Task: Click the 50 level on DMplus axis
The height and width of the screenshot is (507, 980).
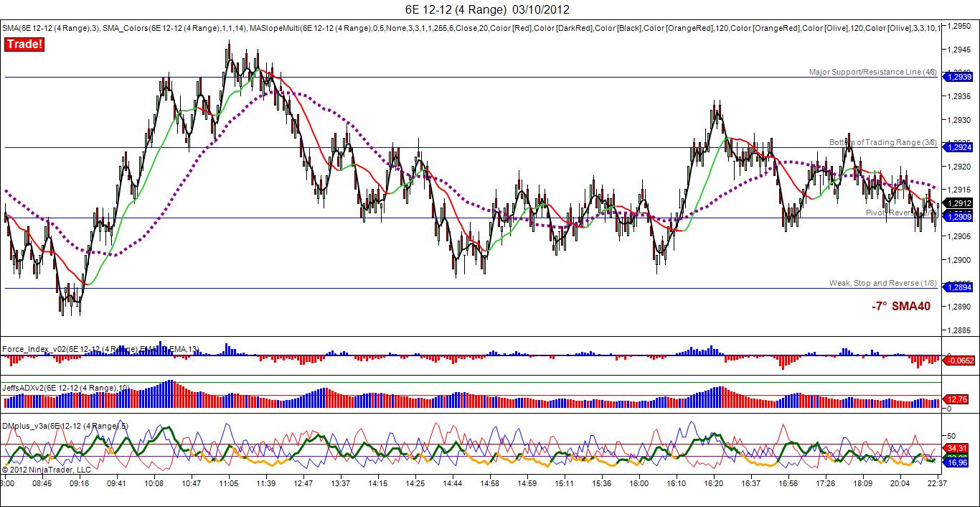Action: click(953, 435)
